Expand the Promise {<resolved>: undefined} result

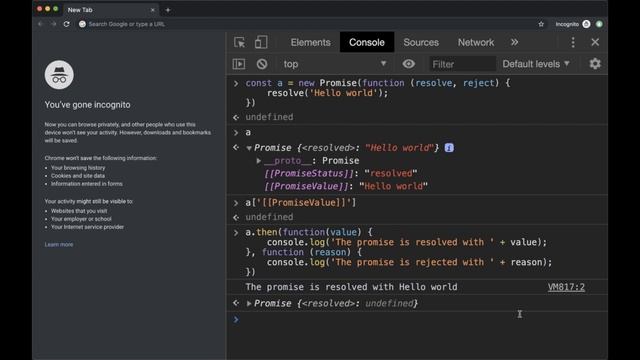(x=249, y=304)
